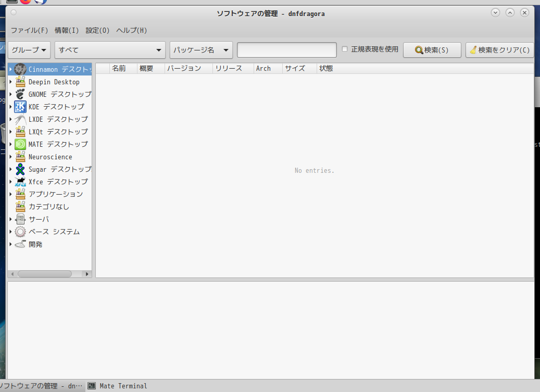The image size is (540, 392).
Task: Select the LXDE デスクトップ row
Action: pos(50,119)
